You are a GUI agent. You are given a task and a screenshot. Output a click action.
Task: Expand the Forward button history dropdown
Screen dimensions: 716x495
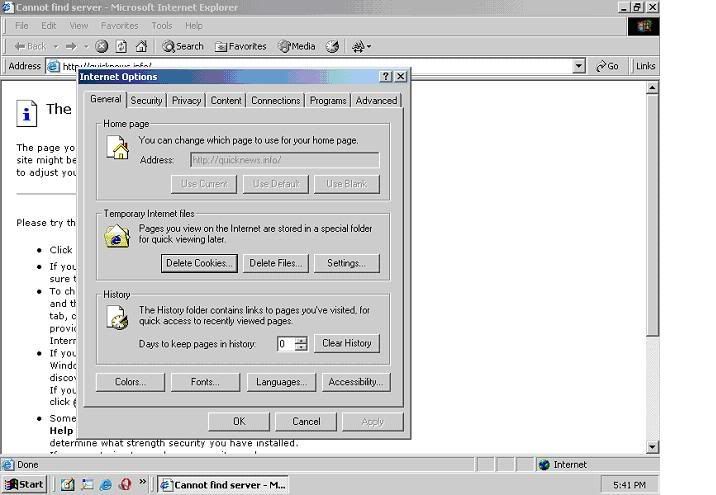(x=85, y=47)
